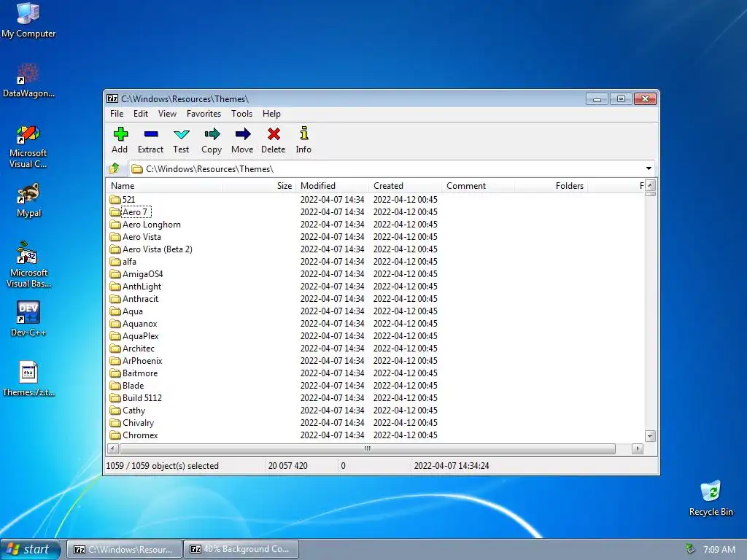Open the Help menu
The width and height of the screenshot is (747, 560).
click(271, 114)
